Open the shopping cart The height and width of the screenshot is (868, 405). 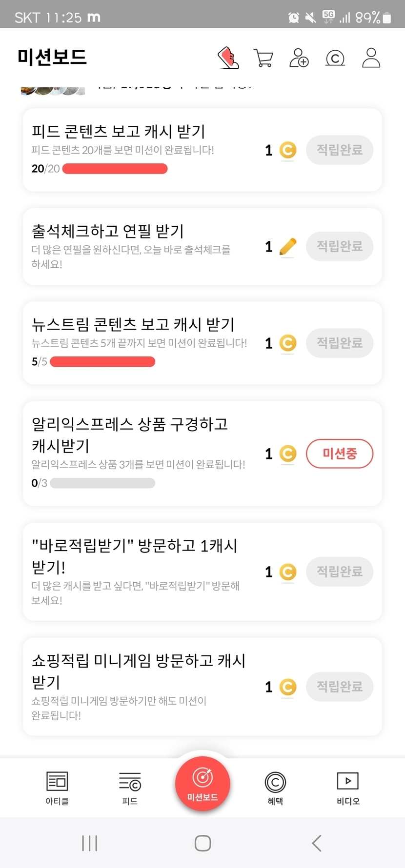click(x=263, y=58)
